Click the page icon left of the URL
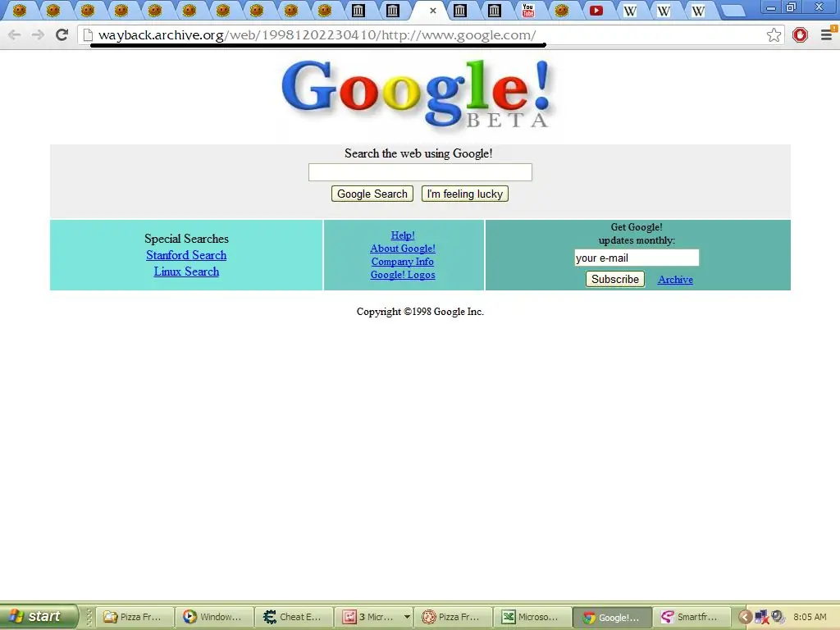Screen dimensions: 840x630 tap(88, 34)
